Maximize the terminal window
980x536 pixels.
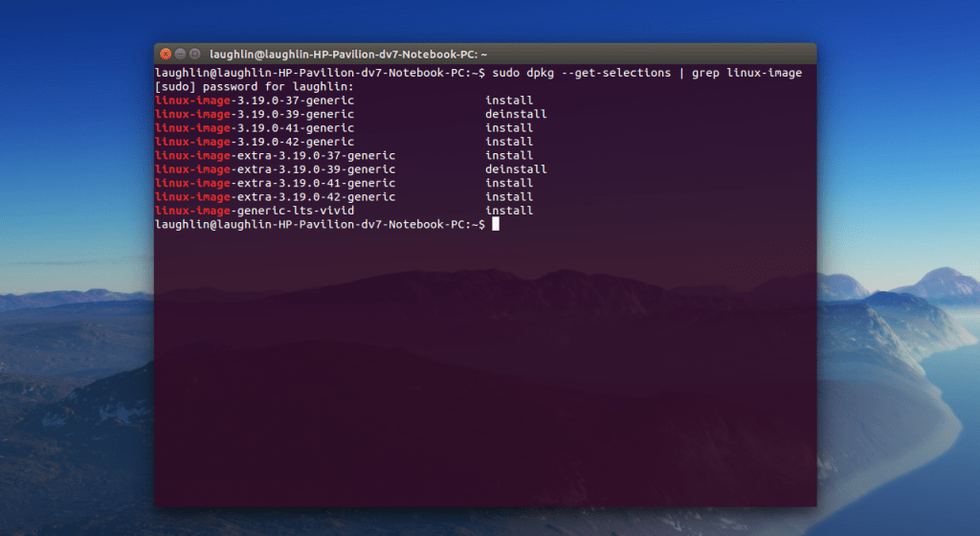click(x=194, y=54)
